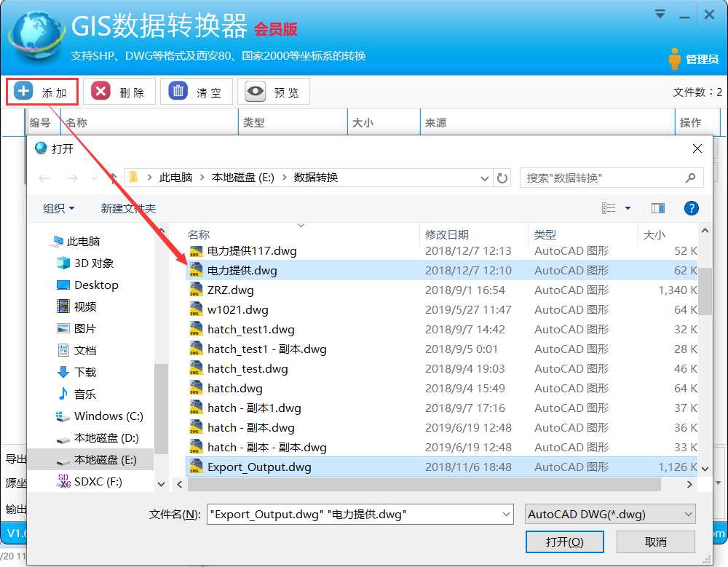Click the 大小 column header in main window
This screenshot has height=567, width=728.
384,122
